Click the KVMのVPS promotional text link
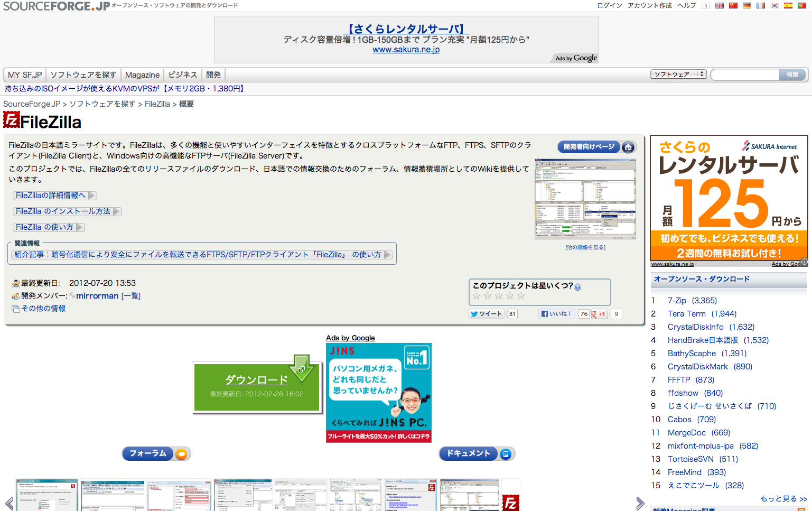Screen dimensions: 812x511 click(x=125, y=89)
